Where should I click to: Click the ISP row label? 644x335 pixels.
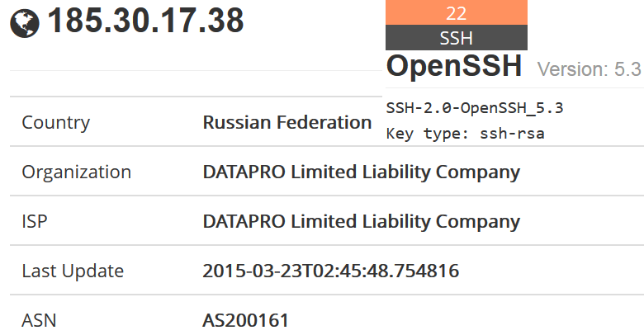[35, 221]
